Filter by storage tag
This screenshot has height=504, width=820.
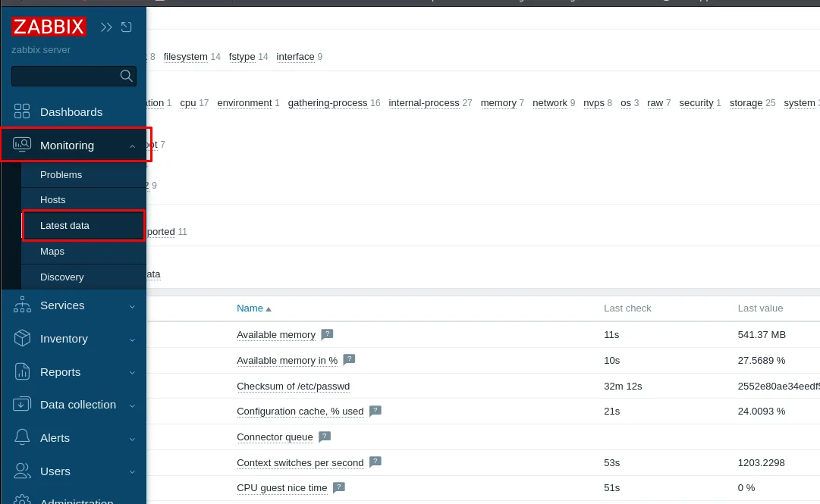tap(746, 103)
